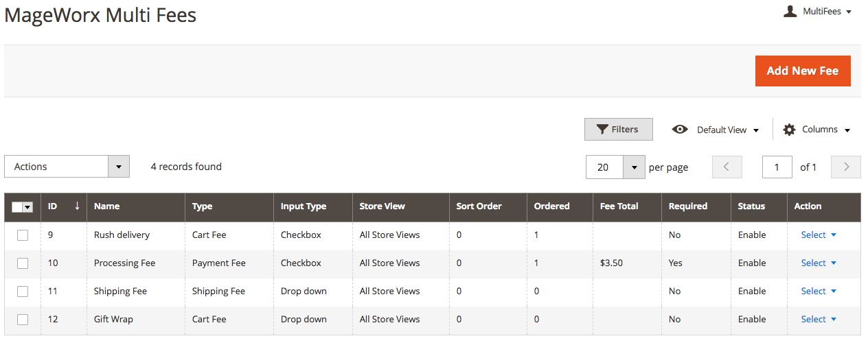Click the Store View column header

click(x=401, y=206)
